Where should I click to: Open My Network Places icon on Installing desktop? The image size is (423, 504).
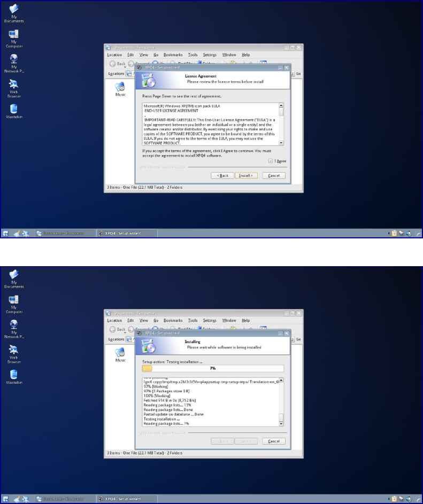[x=14, y=329]
